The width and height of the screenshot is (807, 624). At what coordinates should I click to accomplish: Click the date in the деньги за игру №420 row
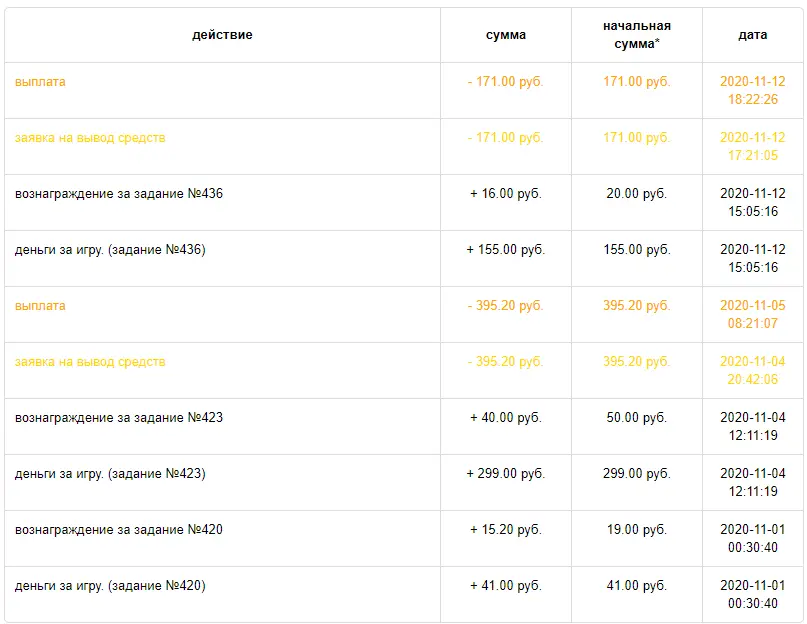752,595
